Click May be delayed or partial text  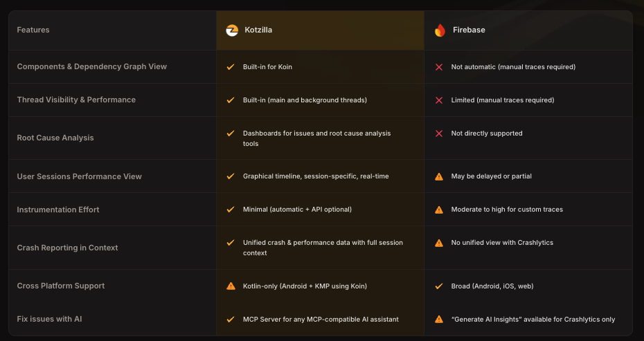491,176
